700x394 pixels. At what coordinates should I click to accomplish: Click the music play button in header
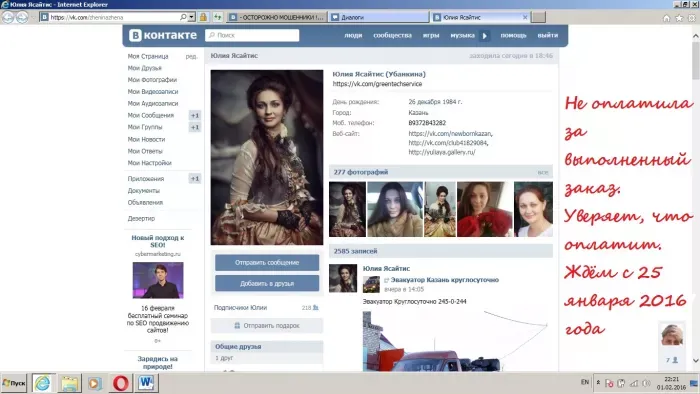tap(485, 35)
